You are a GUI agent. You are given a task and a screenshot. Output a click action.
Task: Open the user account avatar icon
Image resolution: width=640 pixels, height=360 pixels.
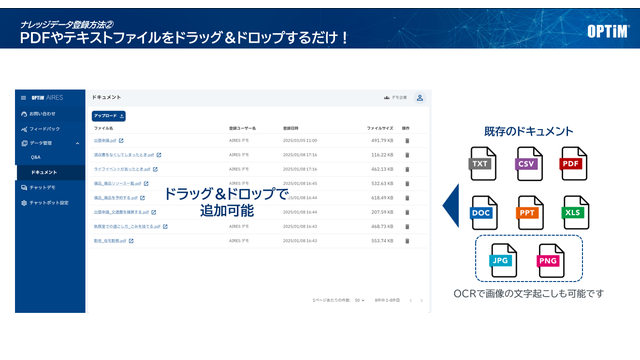point(420,98)
